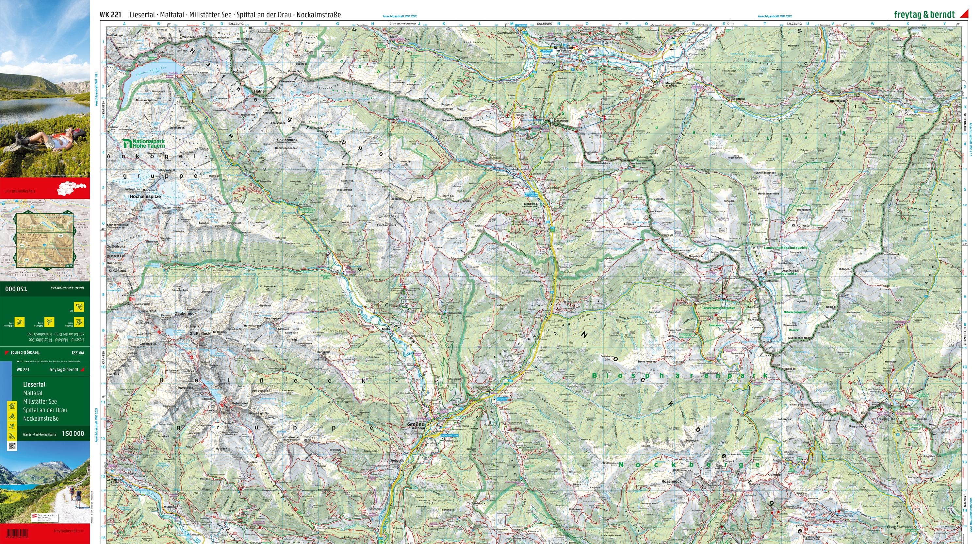This screenshot has height=544, width=980.
Task: Click the white Austria locator map silhouette
Action: click(x=72, y=188)
